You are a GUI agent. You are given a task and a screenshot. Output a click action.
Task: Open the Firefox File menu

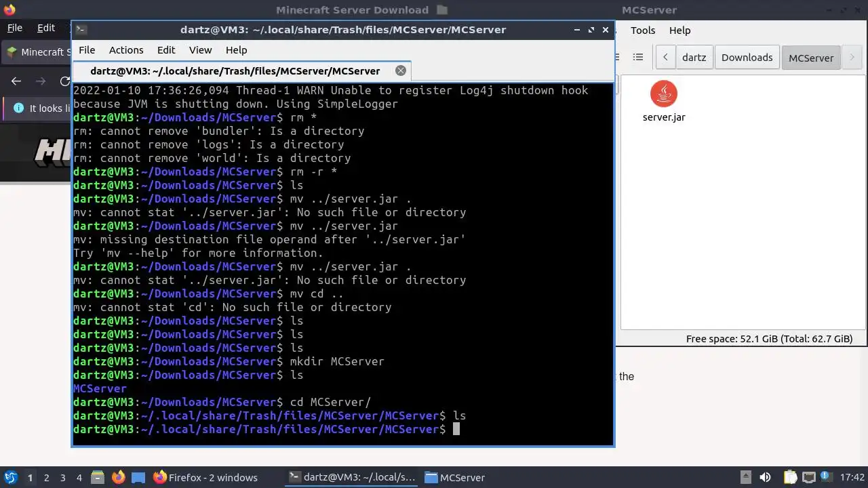tap(14, 28)
